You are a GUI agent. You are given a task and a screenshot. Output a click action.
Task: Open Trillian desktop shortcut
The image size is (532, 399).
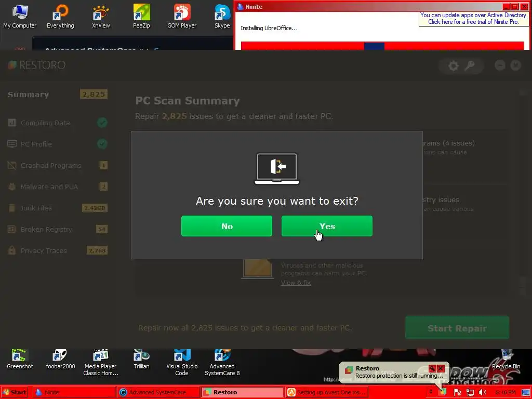pyautogui.click(x=141, y=360)
